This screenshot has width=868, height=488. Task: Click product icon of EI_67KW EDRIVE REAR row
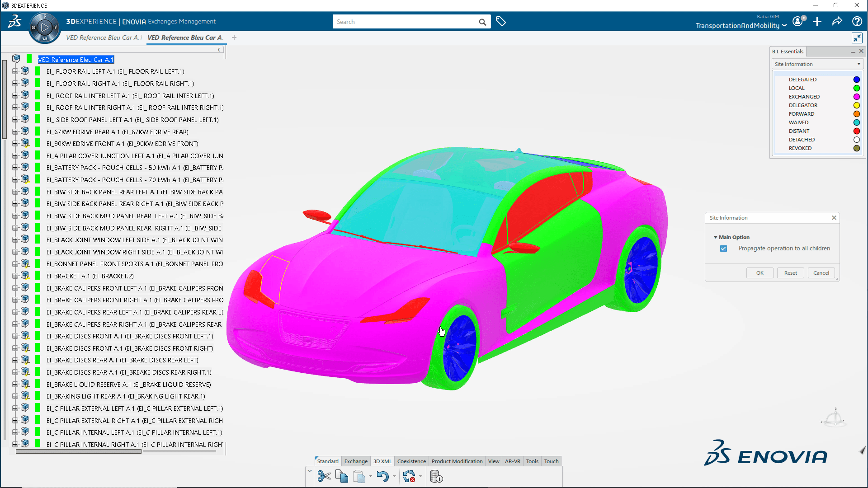click(x=25, y=131)
